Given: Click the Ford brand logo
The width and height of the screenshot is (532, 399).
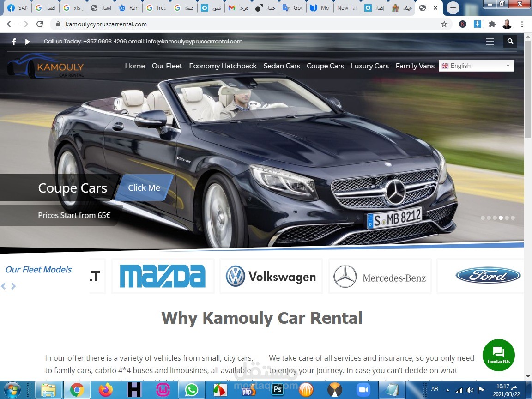Looking at the screenshot, I should pos(488,276).
